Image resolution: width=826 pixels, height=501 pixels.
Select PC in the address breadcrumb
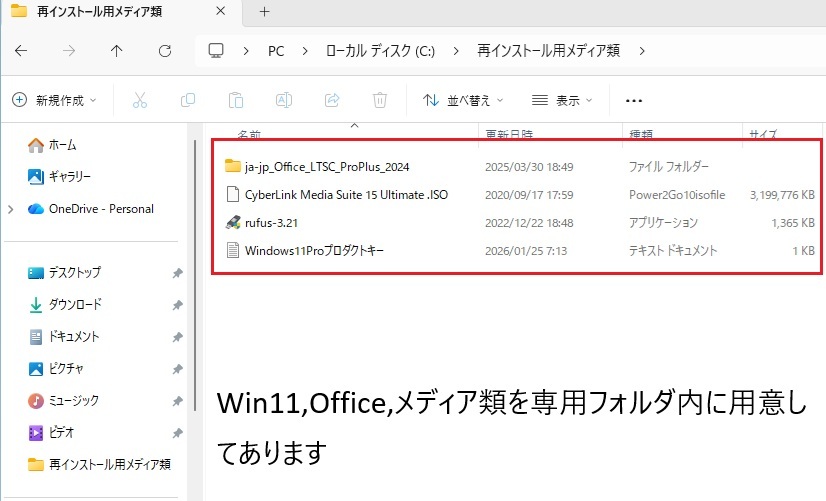point(276,51)
